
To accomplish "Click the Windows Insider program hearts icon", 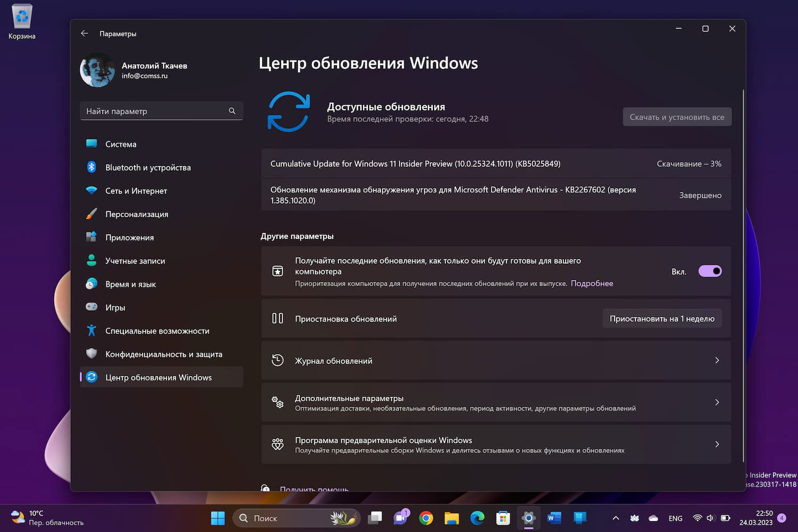I will coord(278,444).
